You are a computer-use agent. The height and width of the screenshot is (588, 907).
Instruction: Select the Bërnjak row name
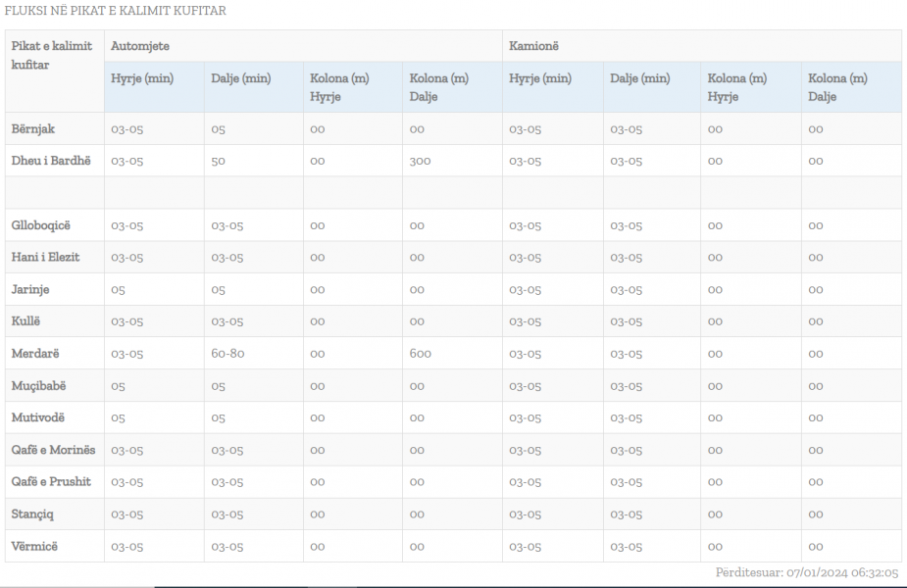(33, 128)
